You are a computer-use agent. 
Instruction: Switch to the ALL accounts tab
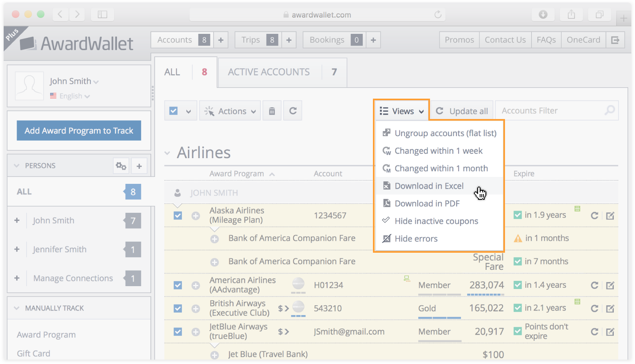coord(185,72)
